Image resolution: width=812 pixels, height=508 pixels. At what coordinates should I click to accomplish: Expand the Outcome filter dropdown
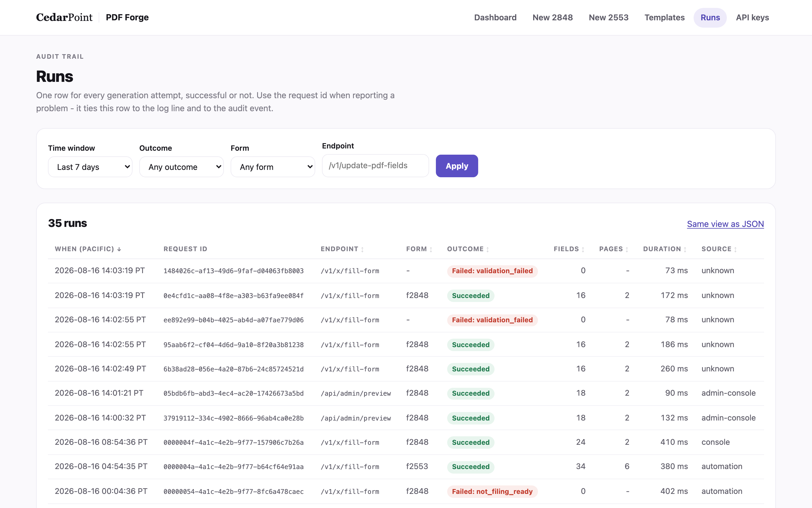click(x=182, y=167)
